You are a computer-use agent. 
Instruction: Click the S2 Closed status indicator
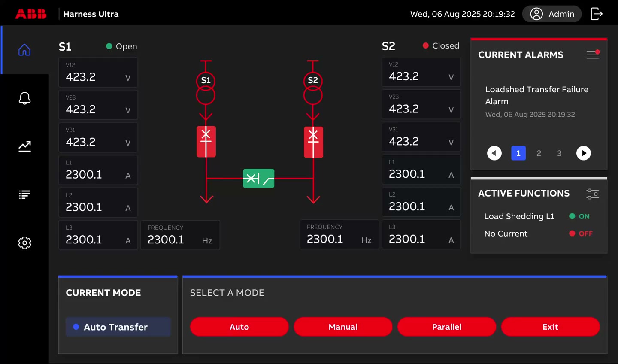pos(441,45)
